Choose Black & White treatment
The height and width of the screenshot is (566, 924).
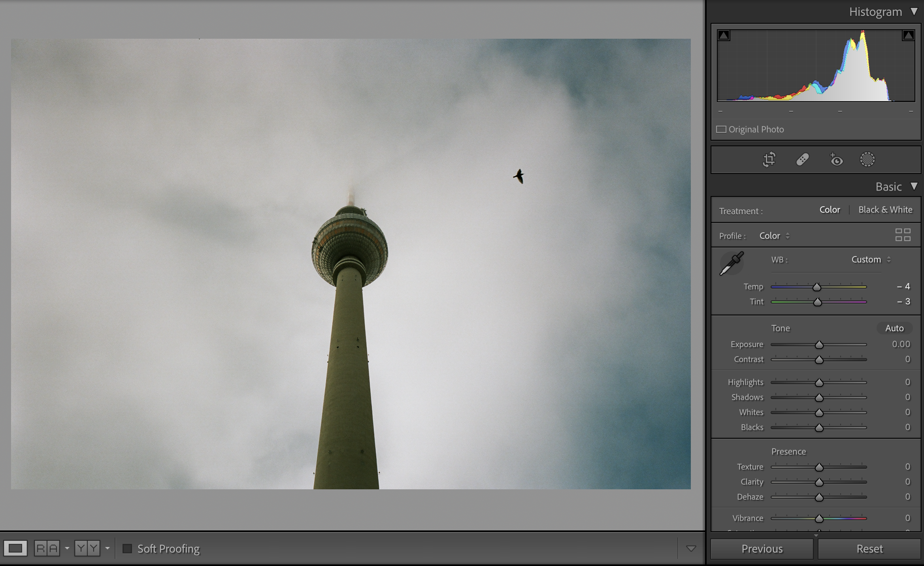[x=885, y=209]
